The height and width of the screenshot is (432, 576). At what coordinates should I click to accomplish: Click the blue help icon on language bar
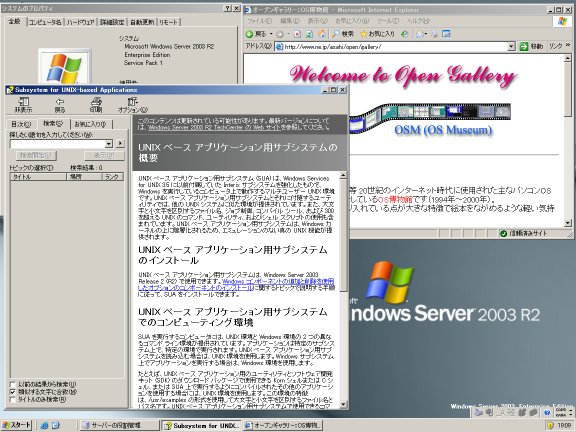(x=547, y=412)
